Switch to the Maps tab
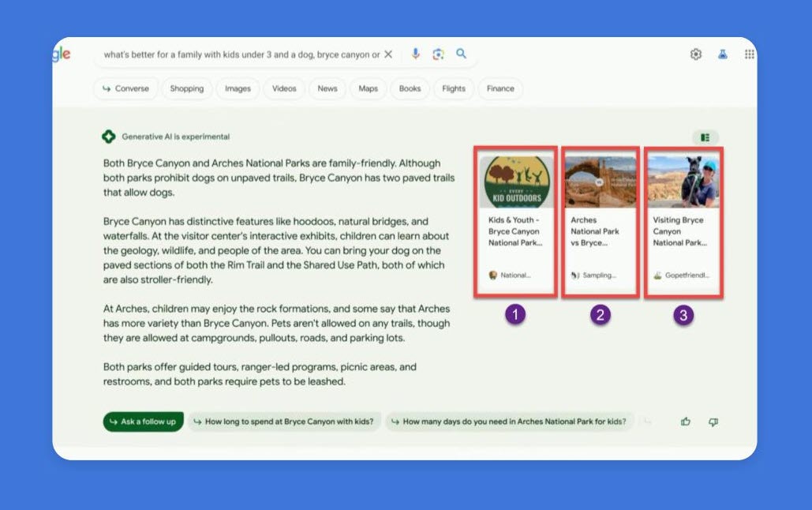 369,88
